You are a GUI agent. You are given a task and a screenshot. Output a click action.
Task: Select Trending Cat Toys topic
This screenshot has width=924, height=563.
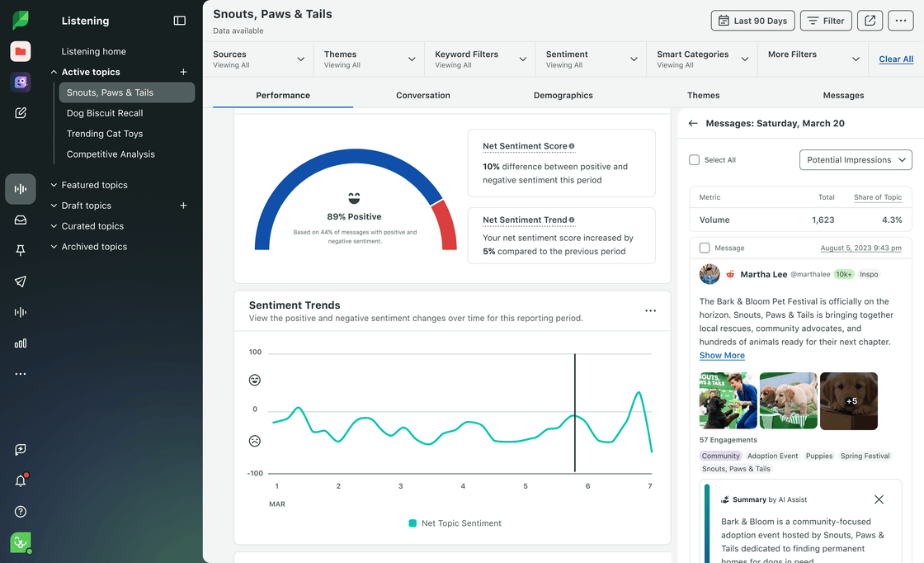pyautogui.click(x=105, y=134)
